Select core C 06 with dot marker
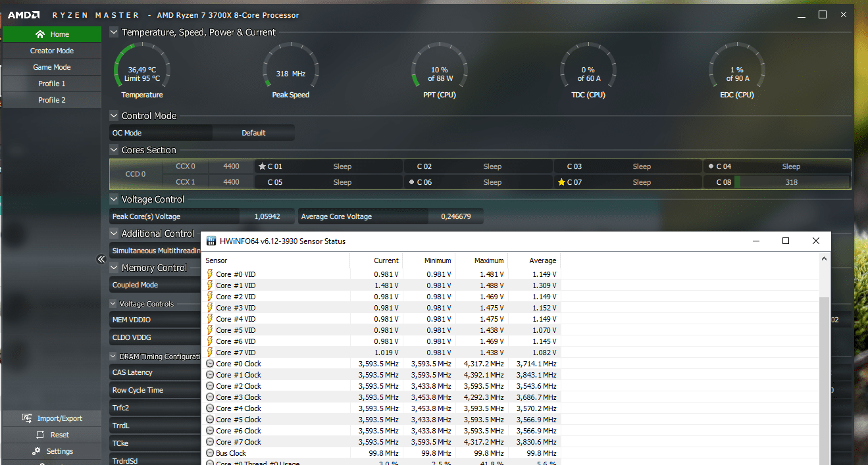 click(478, 182)
